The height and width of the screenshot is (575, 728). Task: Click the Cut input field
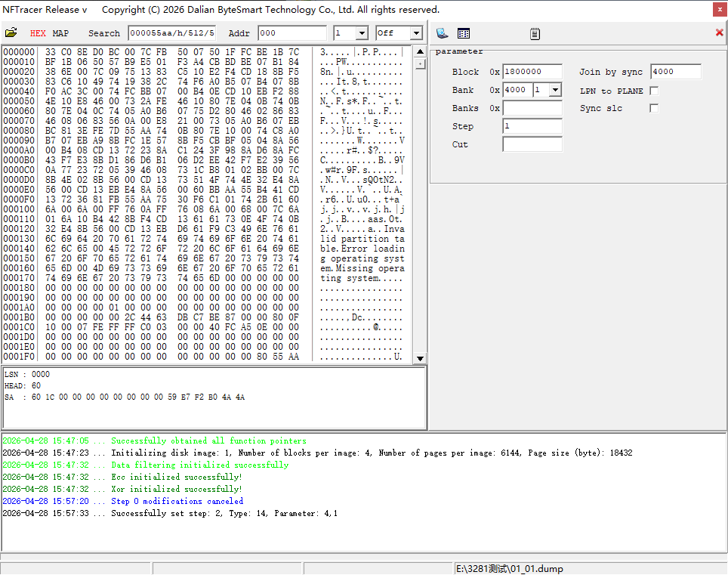[x=532, y=144]
